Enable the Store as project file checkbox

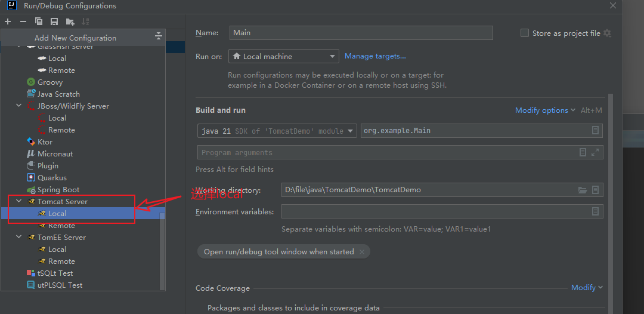525,33
